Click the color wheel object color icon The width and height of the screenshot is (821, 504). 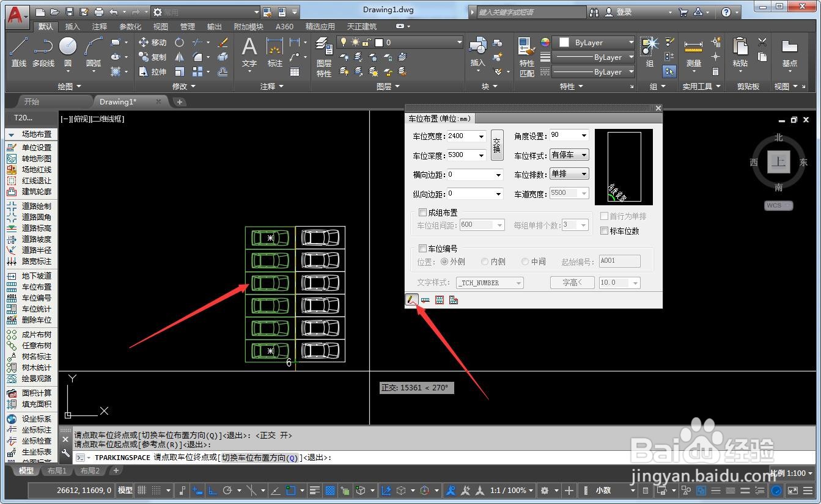pyautogui.click(x=545, y=42)
